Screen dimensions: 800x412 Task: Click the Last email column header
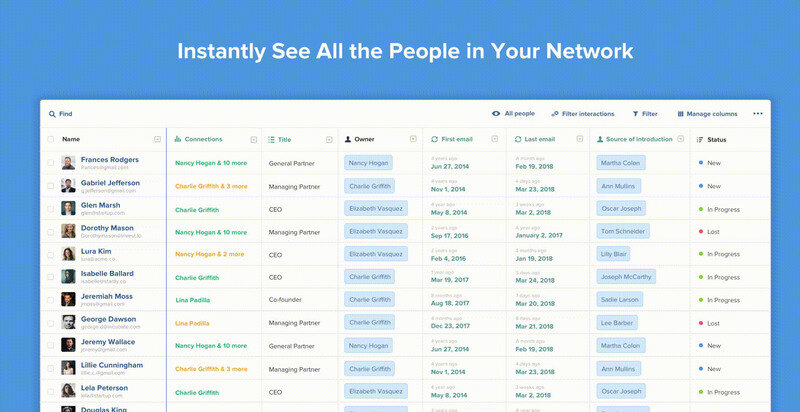click(x=539, y=139)
